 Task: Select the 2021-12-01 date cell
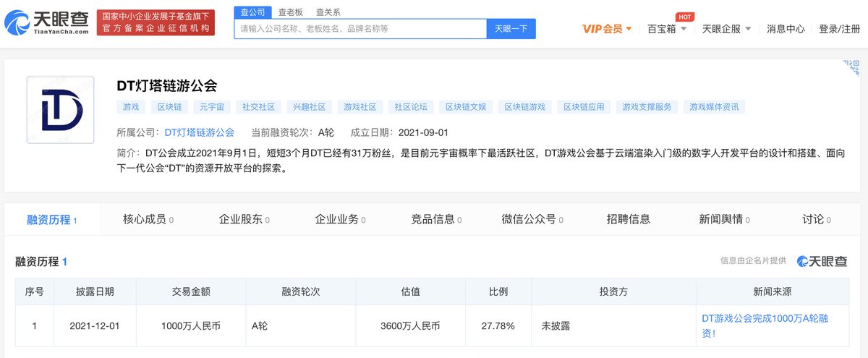(95, 326)
